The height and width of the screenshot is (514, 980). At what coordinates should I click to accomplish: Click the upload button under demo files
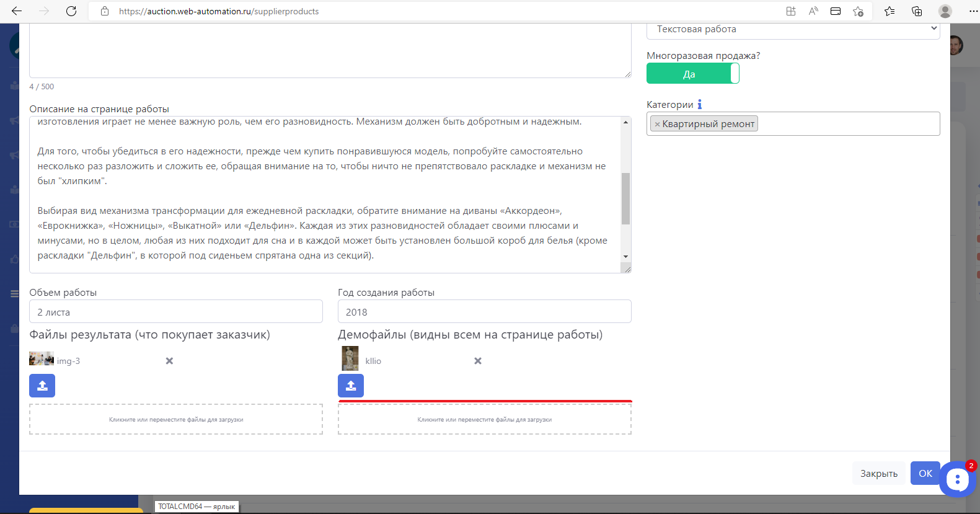coord(351,386)
